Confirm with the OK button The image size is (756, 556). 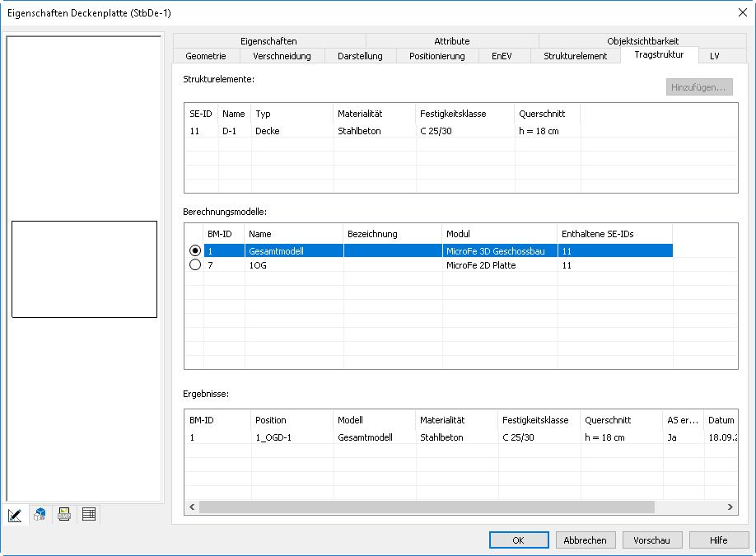(x=519, y=540)
